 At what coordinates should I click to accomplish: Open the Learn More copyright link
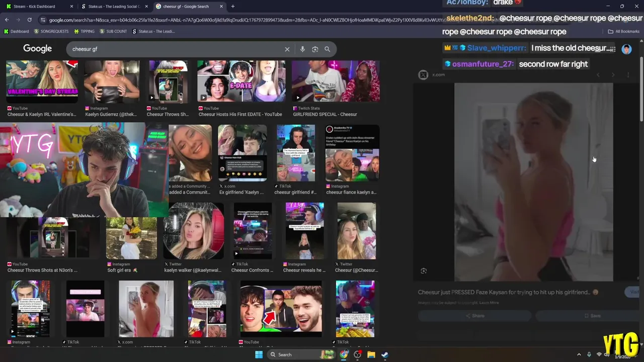point(489,303)
